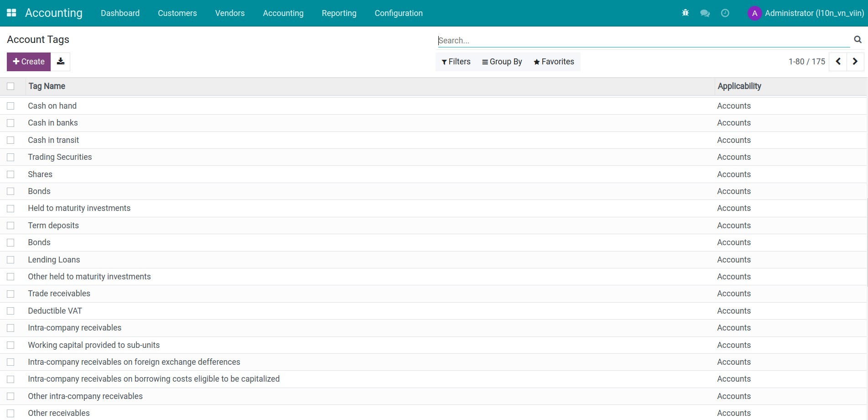Expand the Filters dropdown
The height and width of the screenshot is (420, 868).
[456, 62]
